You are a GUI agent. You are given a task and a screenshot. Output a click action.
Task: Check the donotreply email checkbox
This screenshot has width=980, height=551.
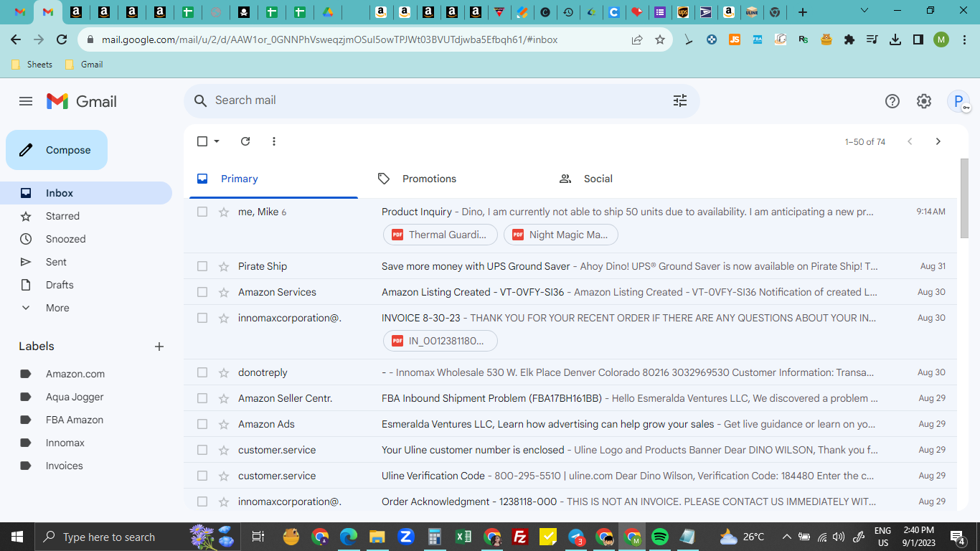[202, 372]
